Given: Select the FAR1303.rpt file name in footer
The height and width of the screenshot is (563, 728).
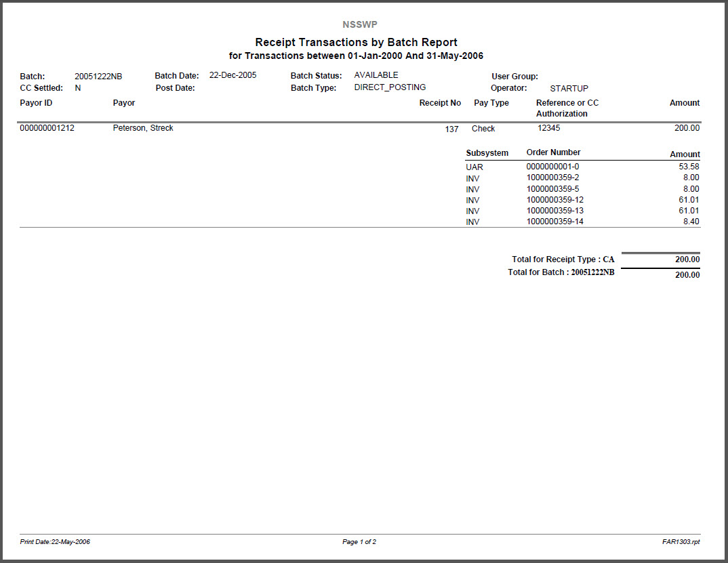Looking at the screenshot, I should (x=681, y=542).
